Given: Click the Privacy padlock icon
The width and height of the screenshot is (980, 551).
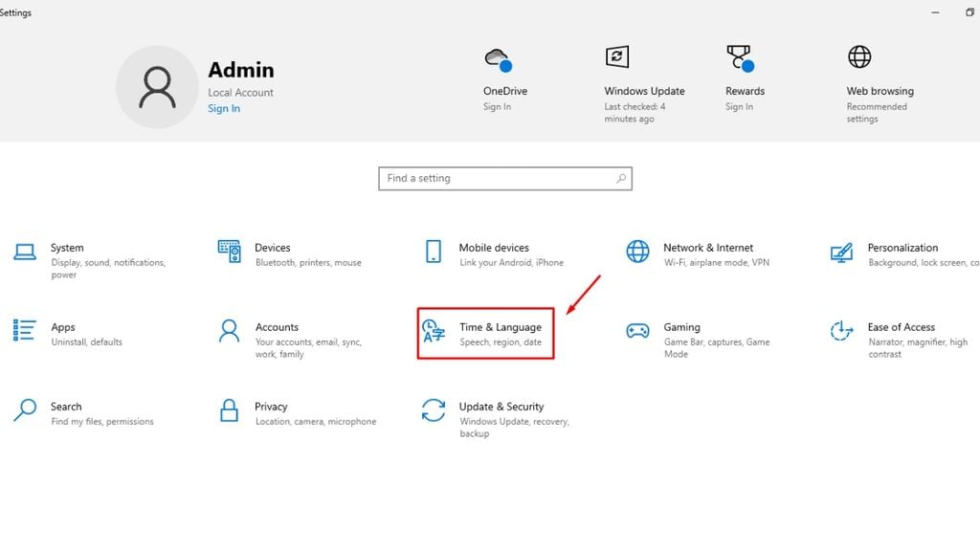Looking at the screenshot, I should (229, 410).
